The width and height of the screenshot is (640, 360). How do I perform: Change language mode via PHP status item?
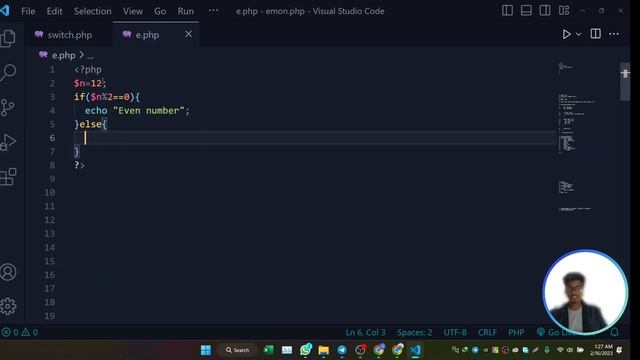(x=516, y=333)
